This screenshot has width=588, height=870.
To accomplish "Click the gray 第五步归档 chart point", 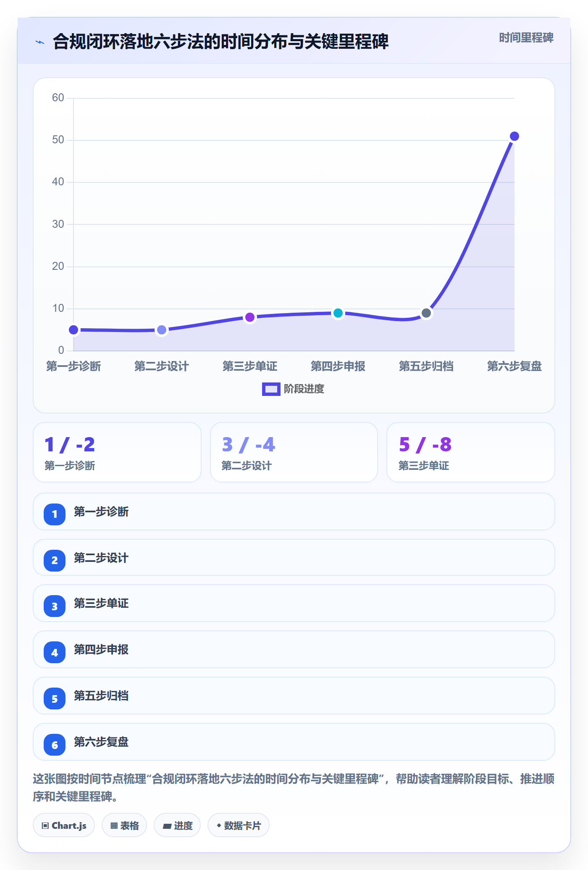I will tap(426, 313).
